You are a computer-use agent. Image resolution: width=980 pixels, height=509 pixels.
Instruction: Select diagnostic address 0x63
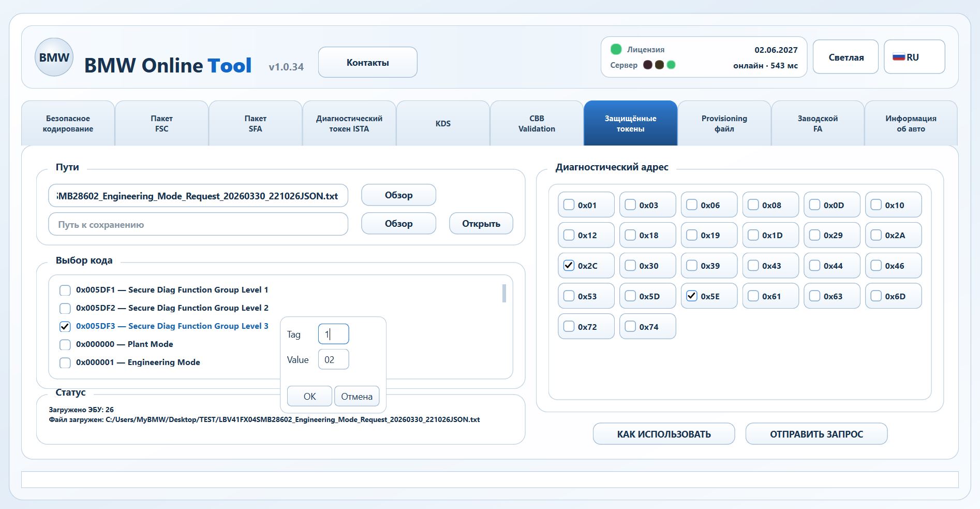coord(814,296)
